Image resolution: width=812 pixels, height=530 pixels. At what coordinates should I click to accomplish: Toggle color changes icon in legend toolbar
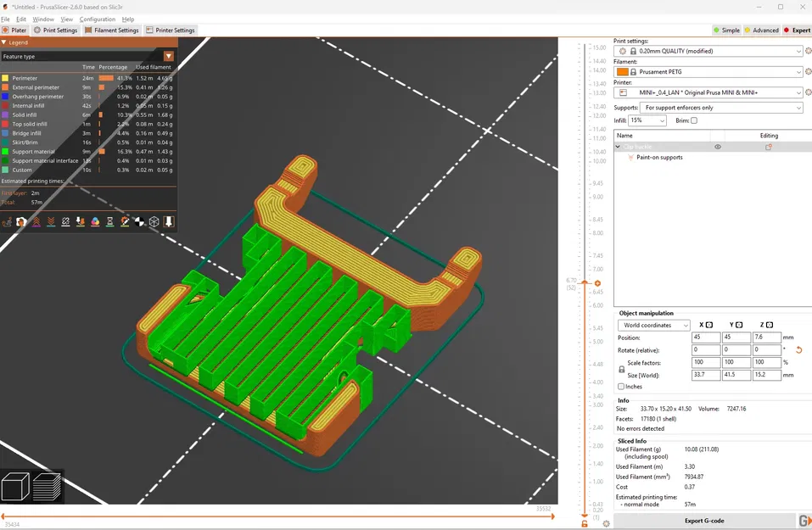[95, 221]
